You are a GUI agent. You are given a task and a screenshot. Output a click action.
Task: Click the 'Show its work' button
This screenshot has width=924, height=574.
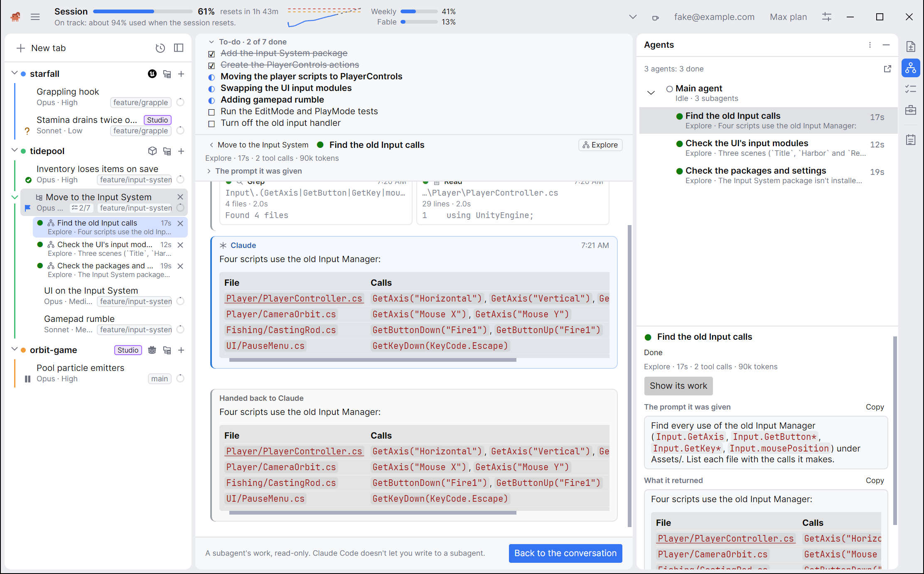pos(678,386)
